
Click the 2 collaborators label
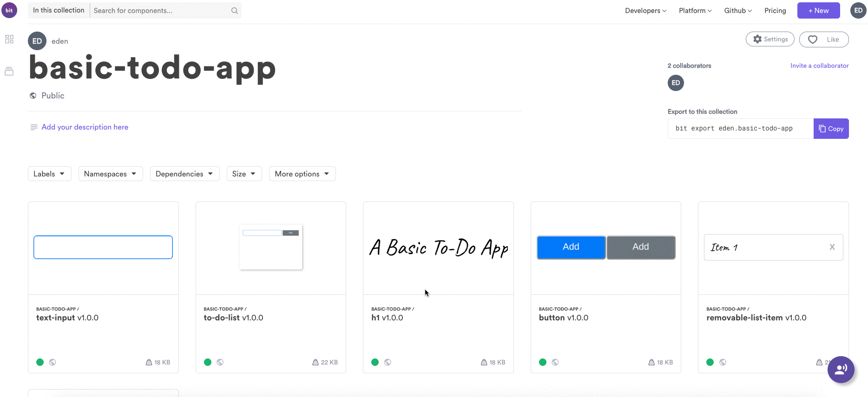tap(690, 65)
